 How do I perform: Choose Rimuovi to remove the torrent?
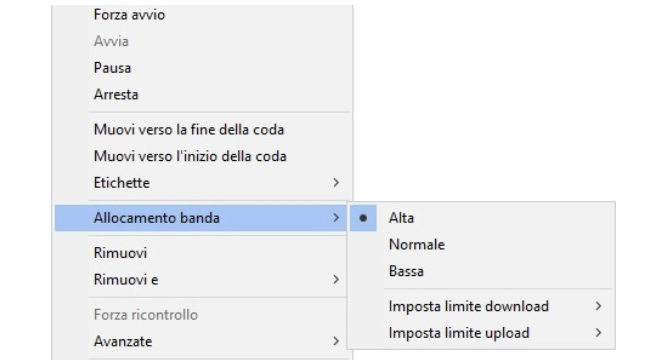(120, 253)
